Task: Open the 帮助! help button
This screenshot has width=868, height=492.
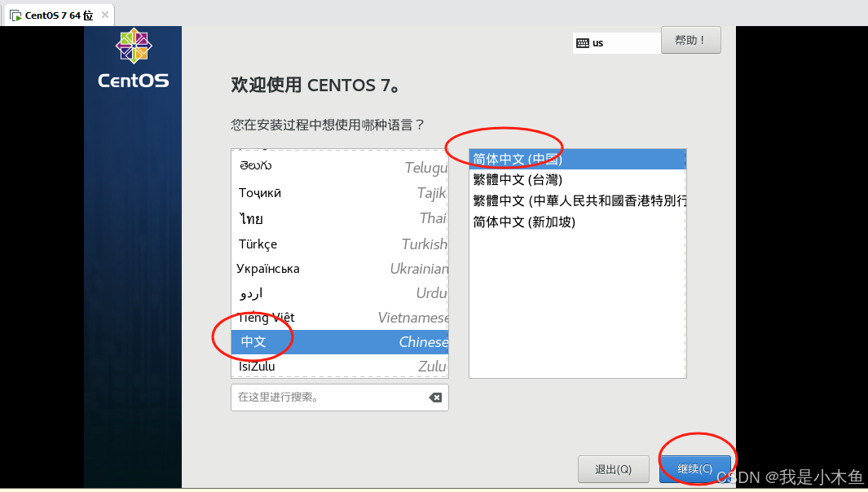Action: pyautogui.click(x=690, y=40)
